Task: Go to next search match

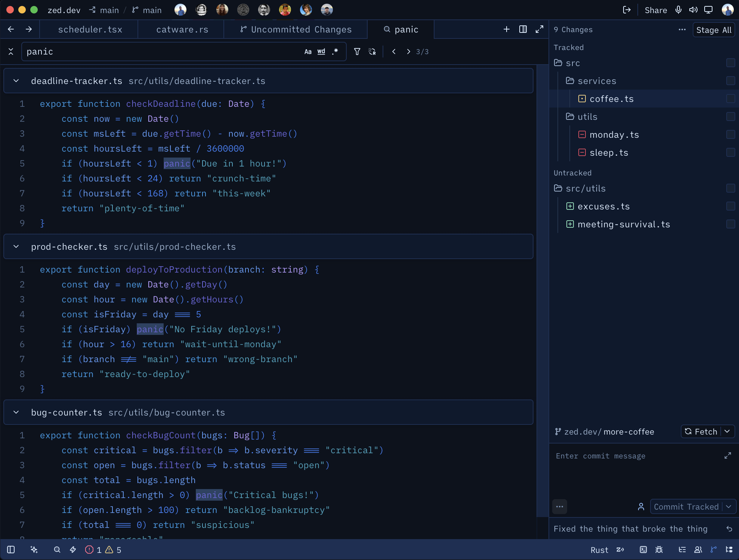Action: click(408, 52)
